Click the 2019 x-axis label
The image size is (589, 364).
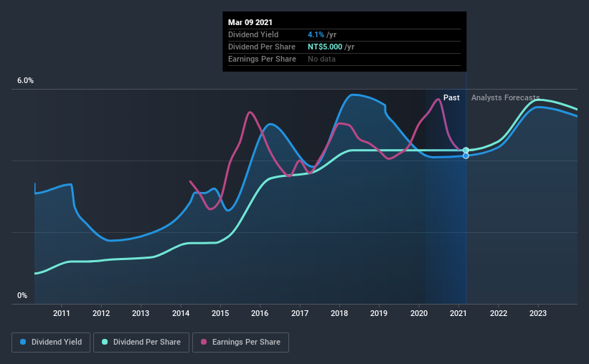(379, 313)
